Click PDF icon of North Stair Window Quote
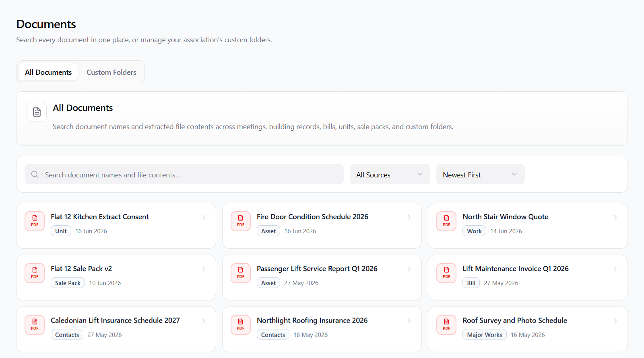Viewport: 644px width, 358px height. (446, 221)
